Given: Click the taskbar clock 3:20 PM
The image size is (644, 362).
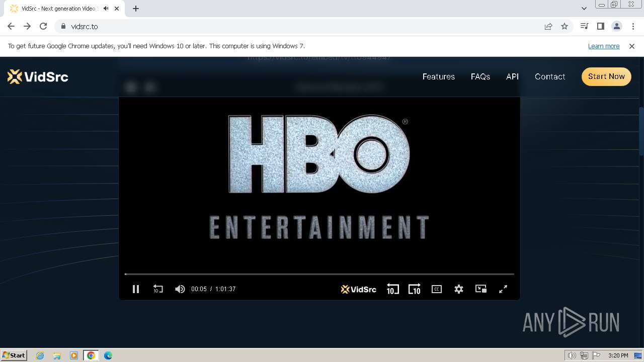Looking at the screenshot, I should (x=618, y=355).
